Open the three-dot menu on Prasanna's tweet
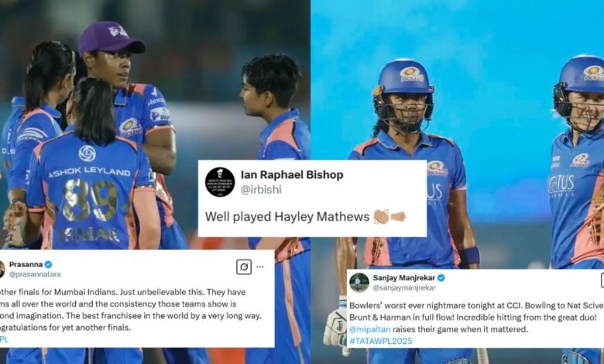 pyautogui.click(x=260, y=266)
